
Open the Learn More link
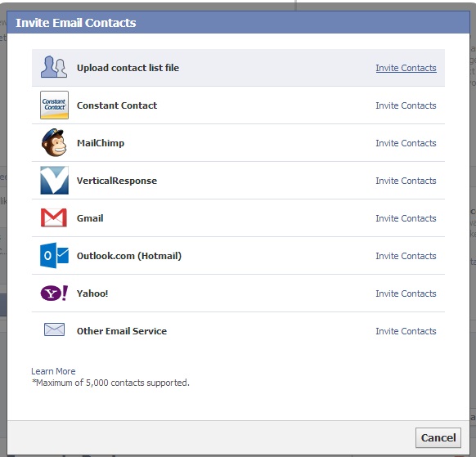coord(53,371)
